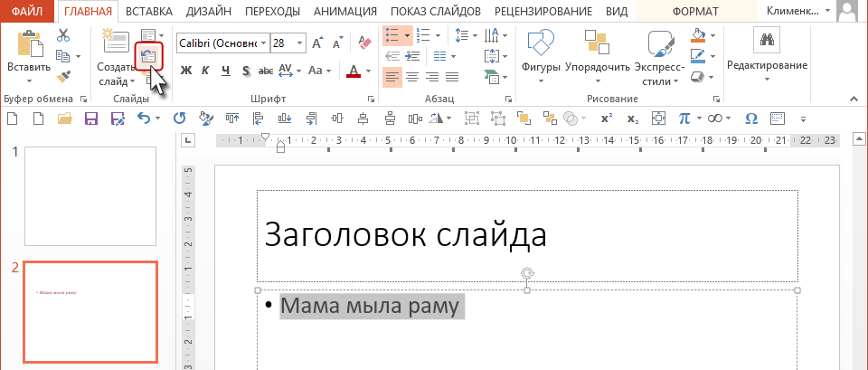Switch to the ДИЗАЙН tab
Viewport: 868px width, 370px height.
(208, 11)
